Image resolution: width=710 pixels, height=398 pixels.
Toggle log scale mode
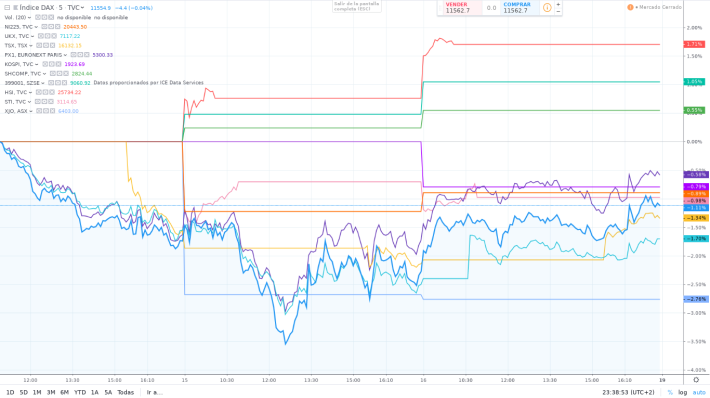[682, 393]
